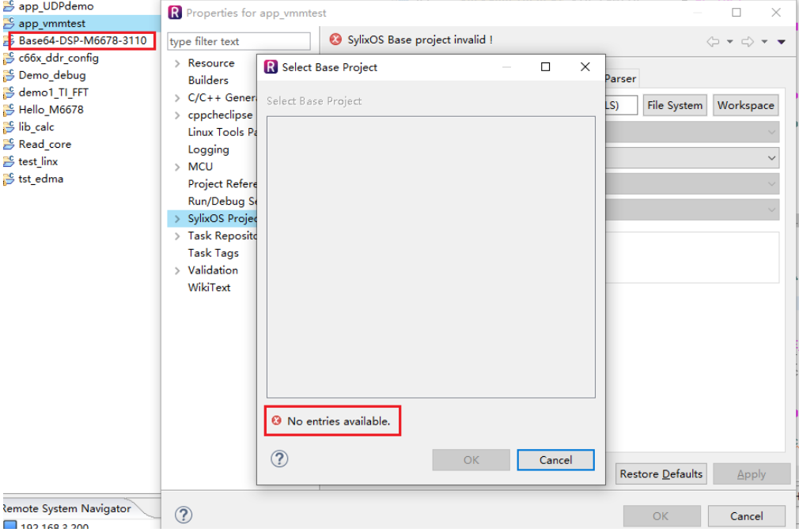Select Run/Debug Settings page
The width and height of the screenshot is (799, 532).
pos(222,201)
